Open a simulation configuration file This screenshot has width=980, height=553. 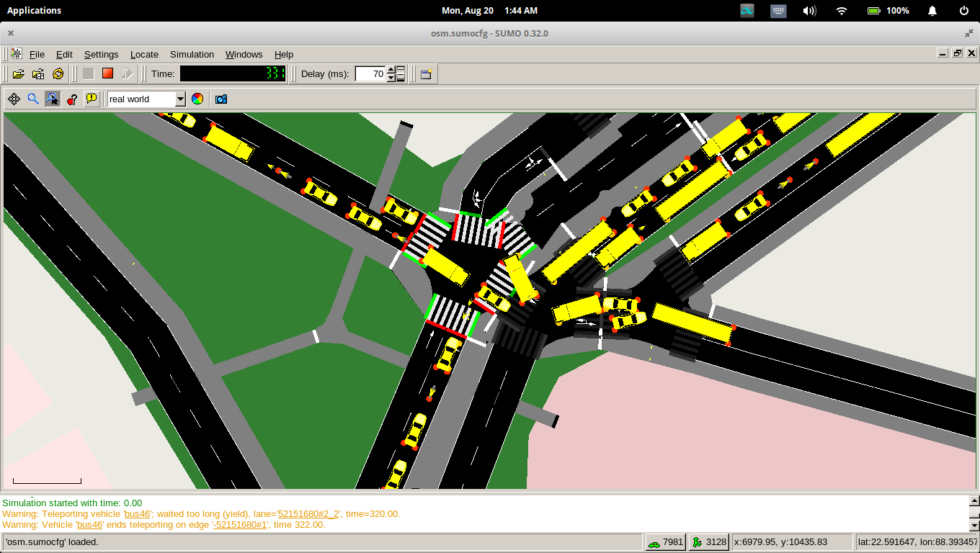point(17,73)
